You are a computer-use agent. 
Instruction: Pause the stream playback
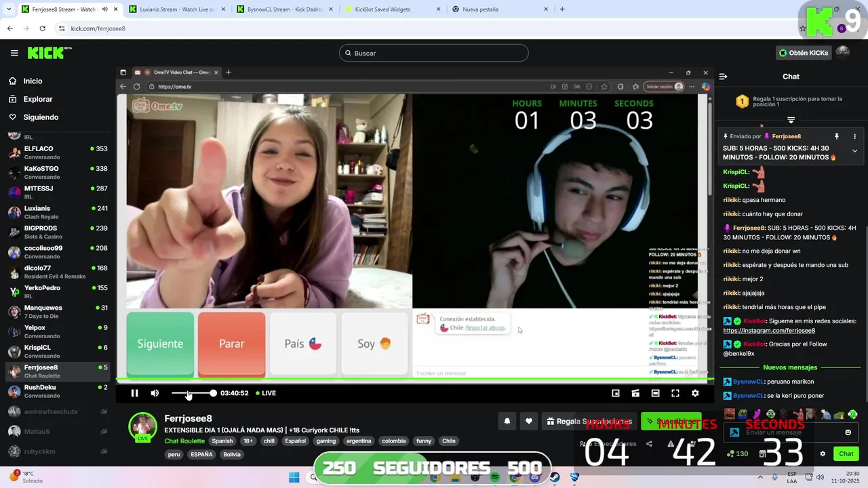pos(134,393)
